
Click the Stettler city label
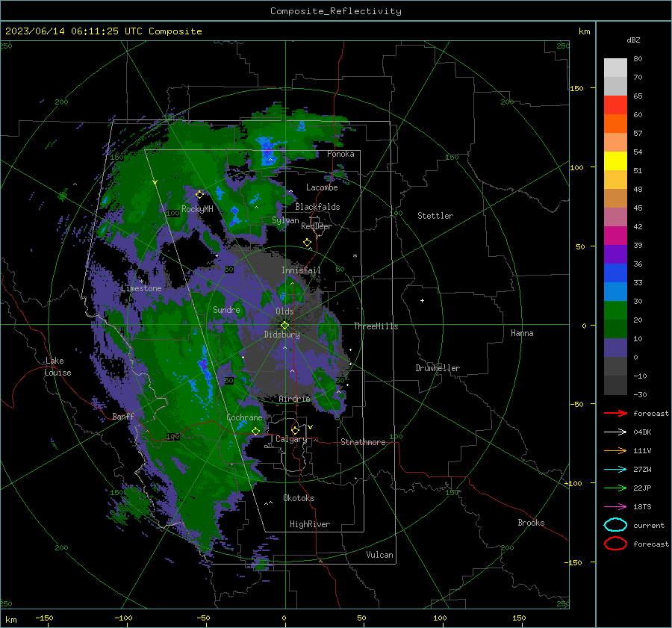435,216
